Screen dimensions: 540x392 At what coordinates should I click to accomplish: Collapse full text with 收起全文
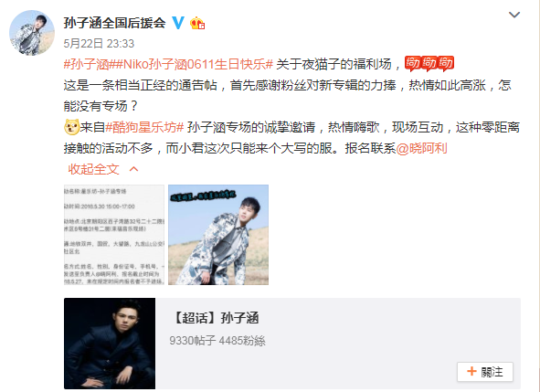click(x=94, y=169)
